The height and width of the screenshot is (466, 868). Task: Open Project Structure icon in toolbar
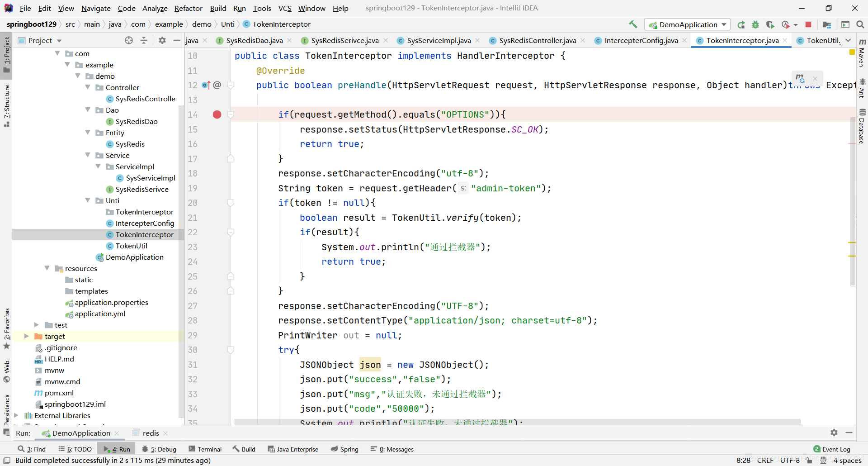(827, 24)
